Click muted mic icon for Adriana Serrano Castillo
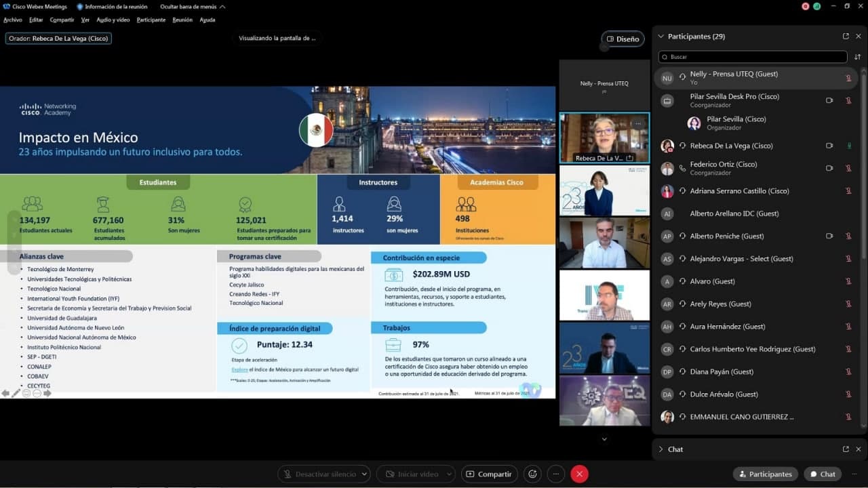Screen dimensions: 868x488 pos(848,191)
